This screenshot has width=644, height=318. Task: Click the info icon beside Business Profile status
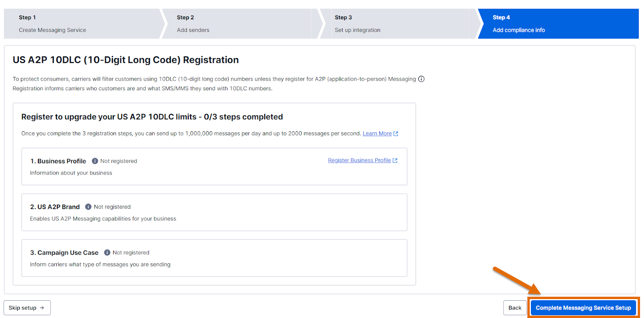[95, 161]
